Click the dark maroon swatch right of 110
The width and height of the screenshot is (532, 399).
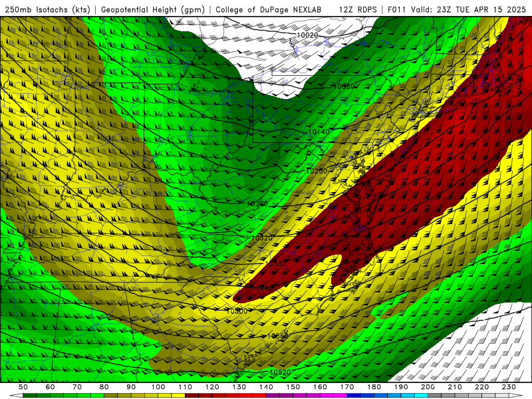tap(192, 396)
